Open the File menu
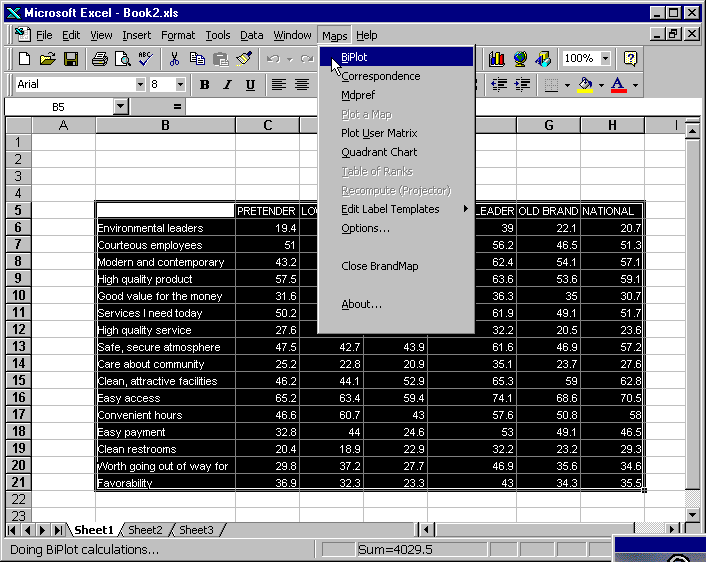Screen dimensions: 706x562 pyautogui.click(x=44, y=35)
